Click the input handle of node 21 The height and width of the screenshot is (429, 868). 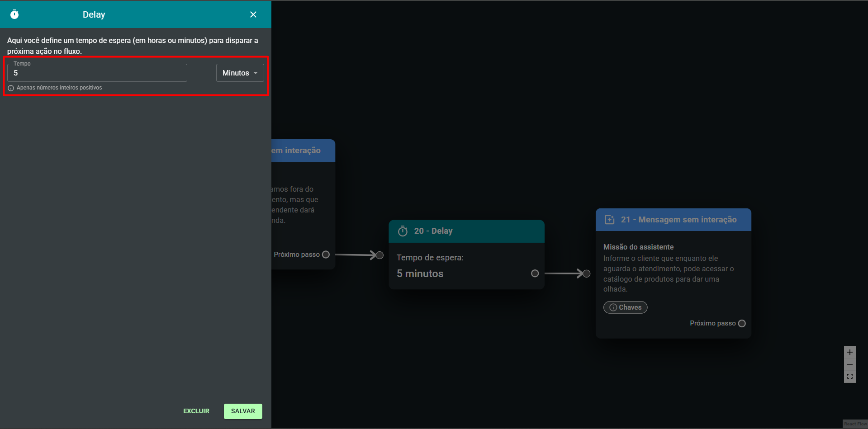[x=587, y=273]
